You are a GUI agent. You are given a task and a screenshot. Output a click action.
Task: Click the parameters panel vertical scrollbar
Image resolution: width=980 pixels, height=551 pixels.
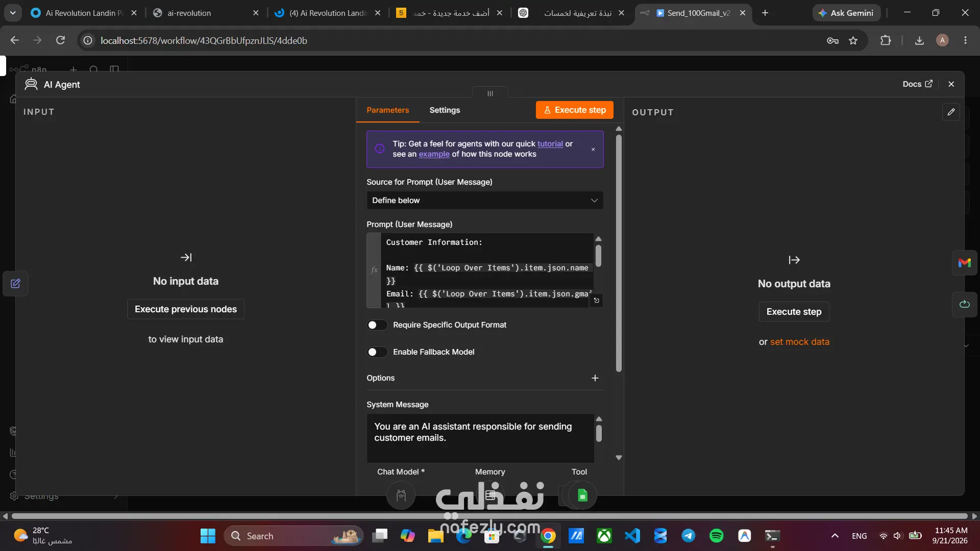[619, 254]
